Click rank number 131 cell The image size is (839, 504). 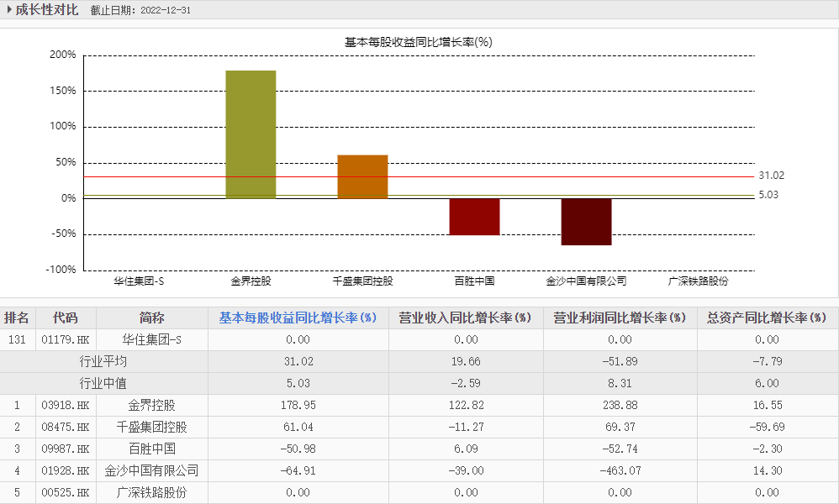click(17, 340)
